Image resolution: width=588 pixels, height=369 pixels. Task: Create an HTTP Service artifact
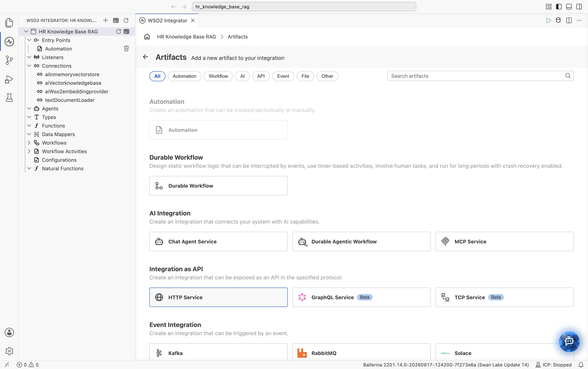coord(218,297)
